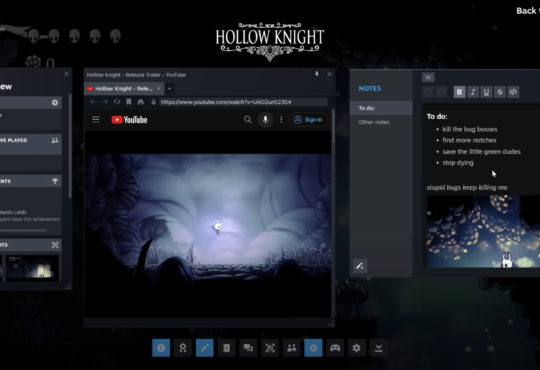Toggle underline formatting in Notes
Viewport: 540px width, 370px height.
[486, 92]
